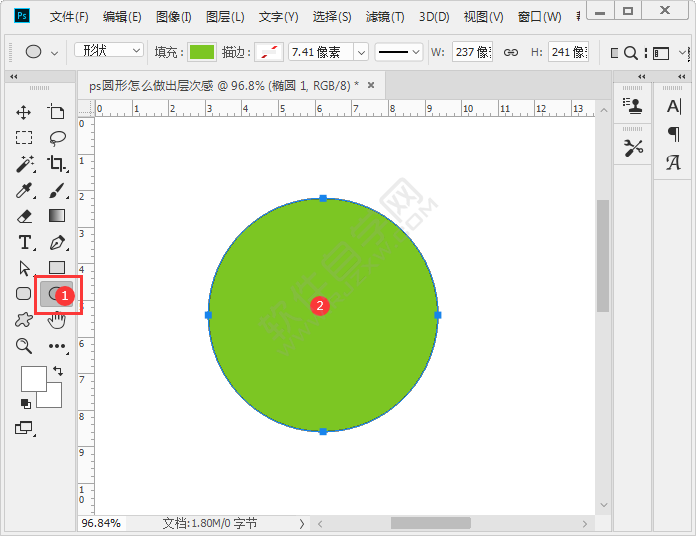Open the 形状 tool mode dropdown
The height and width of the screenshot is (536, 696).
click(x=109, y=51)
